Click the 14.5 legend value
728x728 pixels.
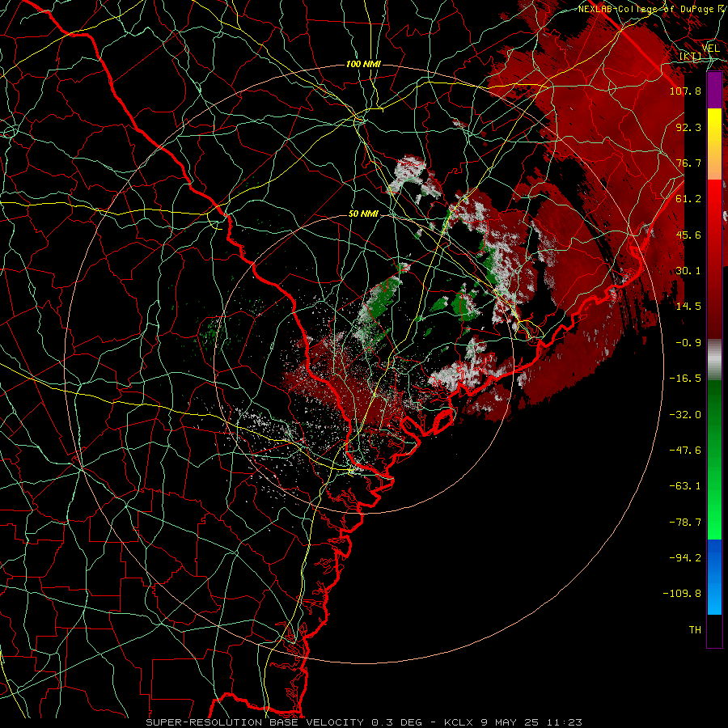pos(688,307)
